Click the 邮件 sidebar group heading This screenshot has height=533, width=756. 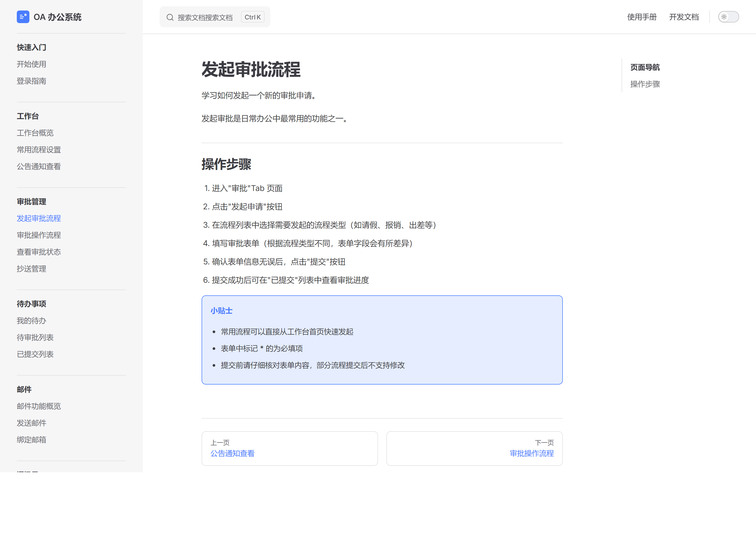tap(24, 390)
